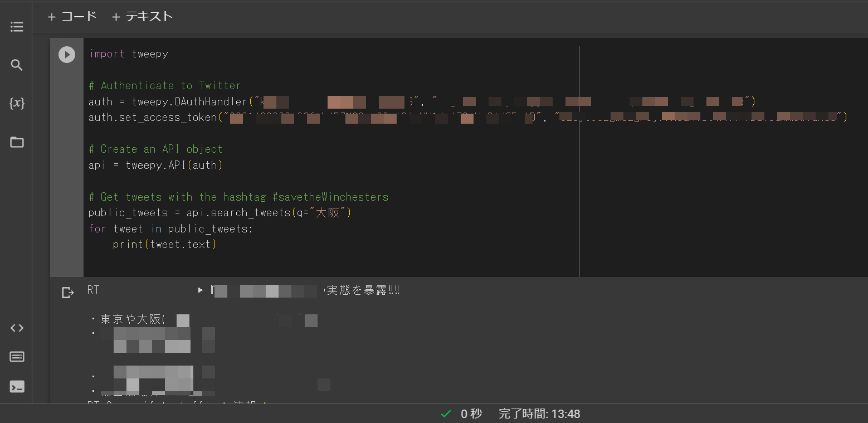This screenshot has height=423, width=868.
Task: Select the 実態を暴露 output line
Action: tap(363, 290)
